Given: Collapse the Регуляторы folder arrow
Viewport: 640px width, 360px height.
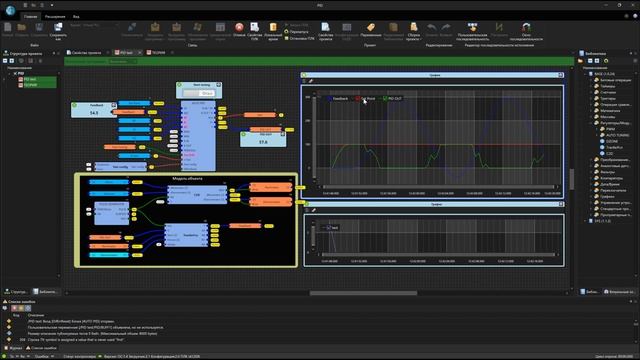Looking at the screenshot, I should point(591,123).
